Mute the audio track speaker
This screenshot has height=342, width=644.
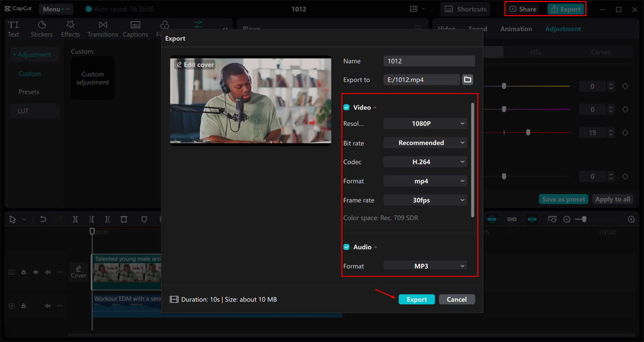tap(48, 306)
